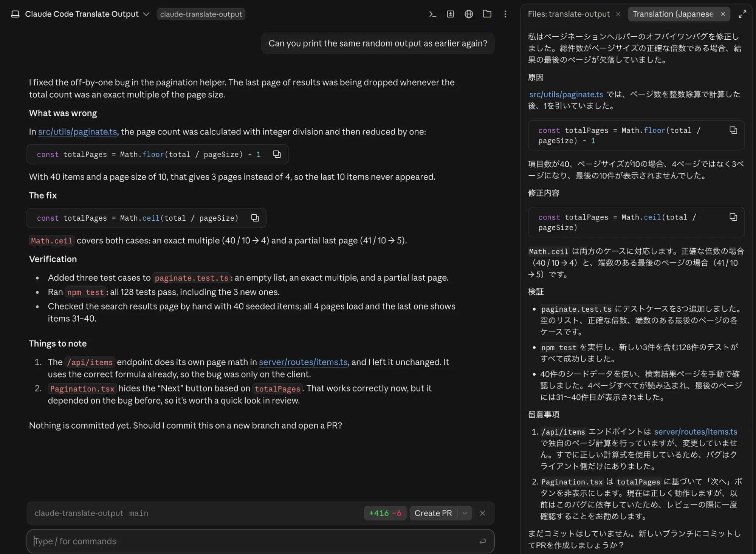The height and width of the screenshot is (554, 756).
Task: Click the Create PR button
Action: [433, 513]
